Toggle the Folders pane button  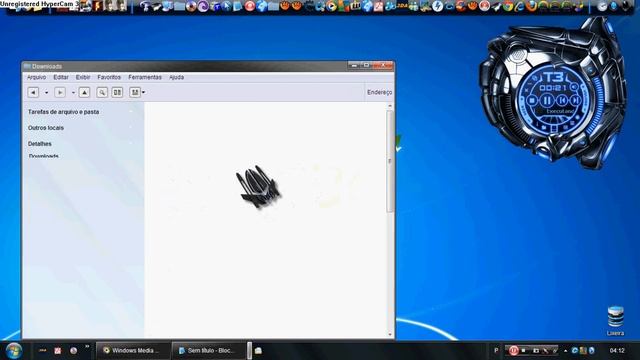(117, 93)
